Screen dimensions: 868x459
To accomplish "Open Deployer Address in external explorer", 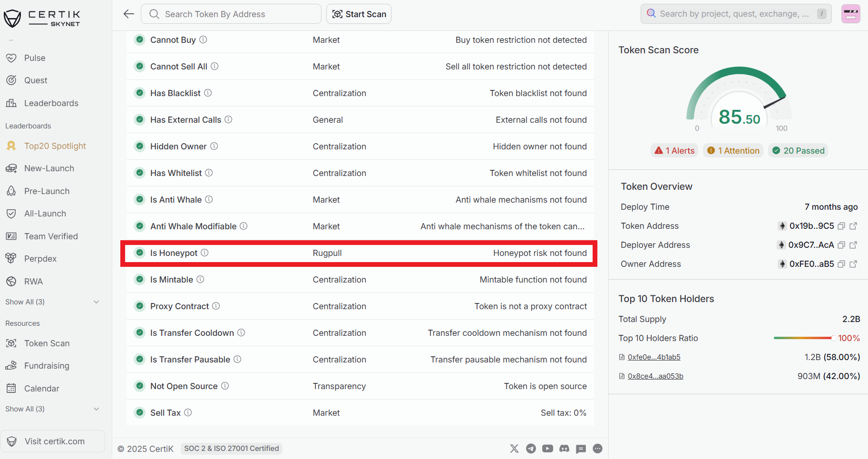I will pos(853,245).
